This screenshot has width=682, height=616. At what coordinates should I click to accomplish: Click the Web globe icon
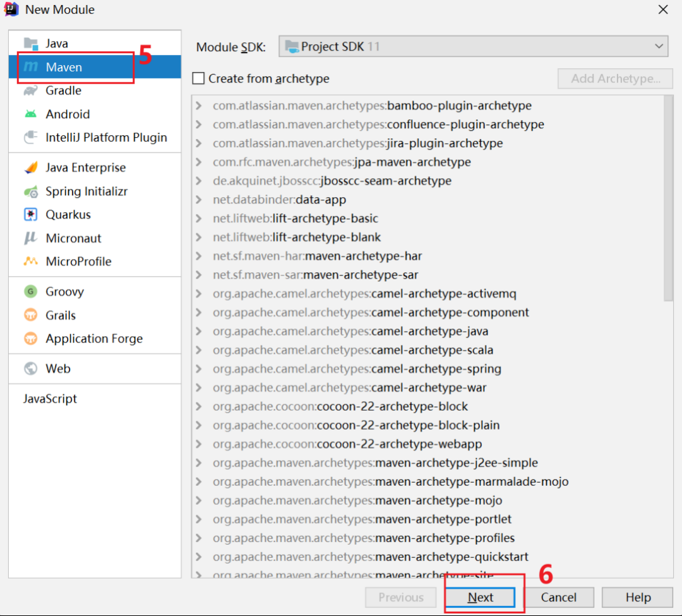(31, 368)
